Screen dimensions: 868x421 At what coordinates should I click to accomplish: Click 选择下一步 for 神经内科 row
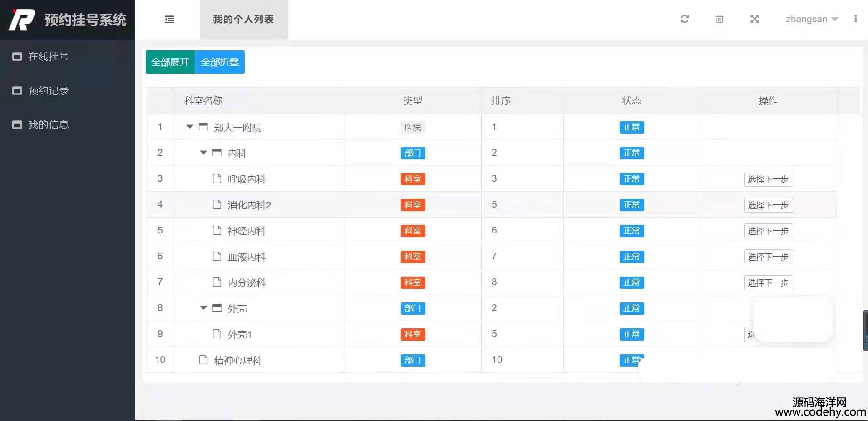[x=768, y=231]
